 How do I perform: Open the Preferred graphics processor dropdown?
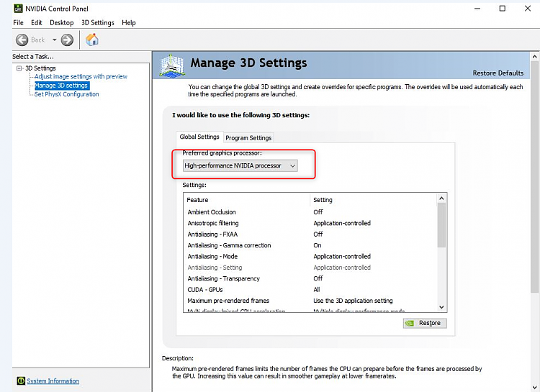240,165
